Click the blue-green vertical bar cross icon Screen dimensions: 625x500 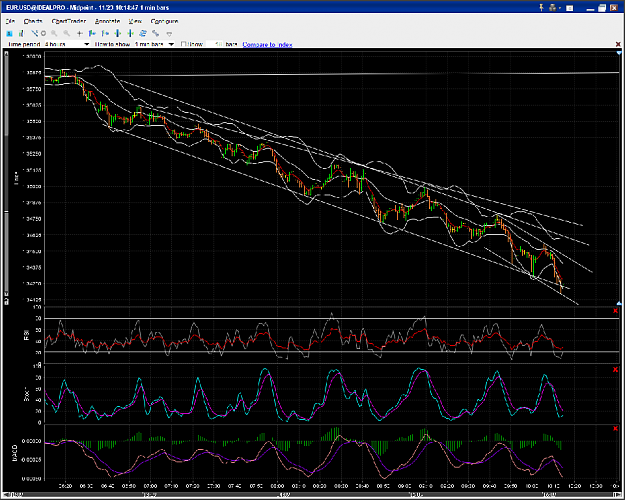click(x=130, y=33)
